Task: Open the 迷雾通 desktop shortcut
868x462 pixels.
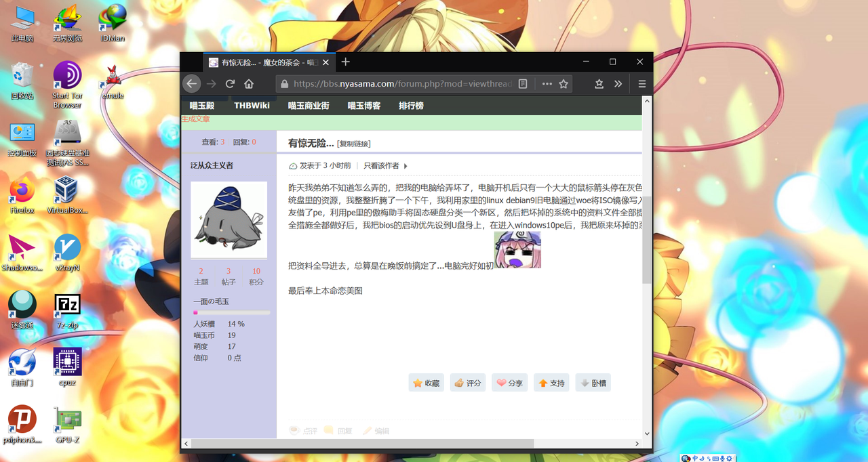Action: [22, 310]
